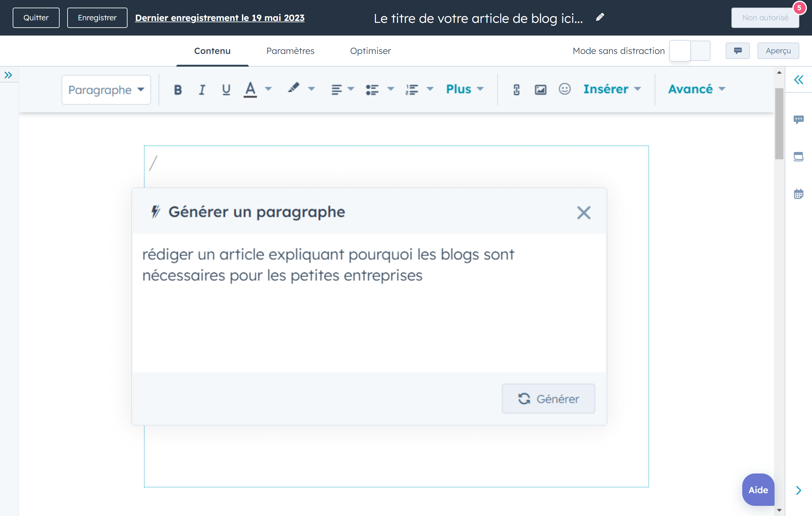Click the bulleted list icon
Viewport: 812px width, 516px height.
point(372,89)
